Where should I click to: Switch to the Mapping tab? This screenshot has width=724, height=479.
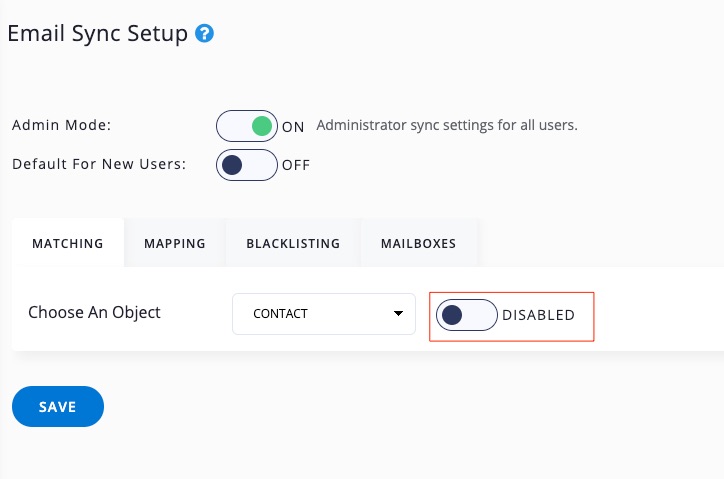click(175, 243)
